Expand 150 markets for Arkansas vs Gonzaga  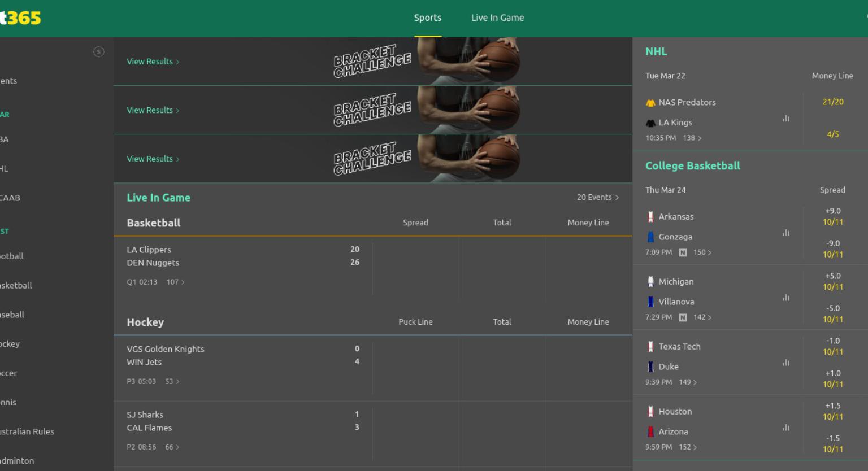[x=702, y=252]
